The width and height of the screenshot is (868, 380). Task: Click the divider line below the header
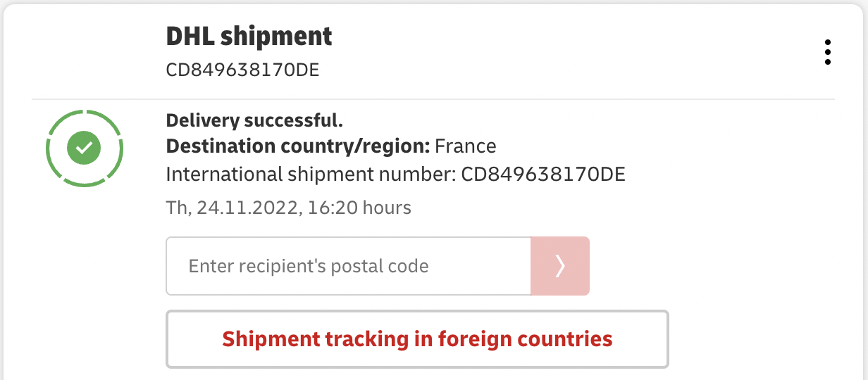(433, 99)
